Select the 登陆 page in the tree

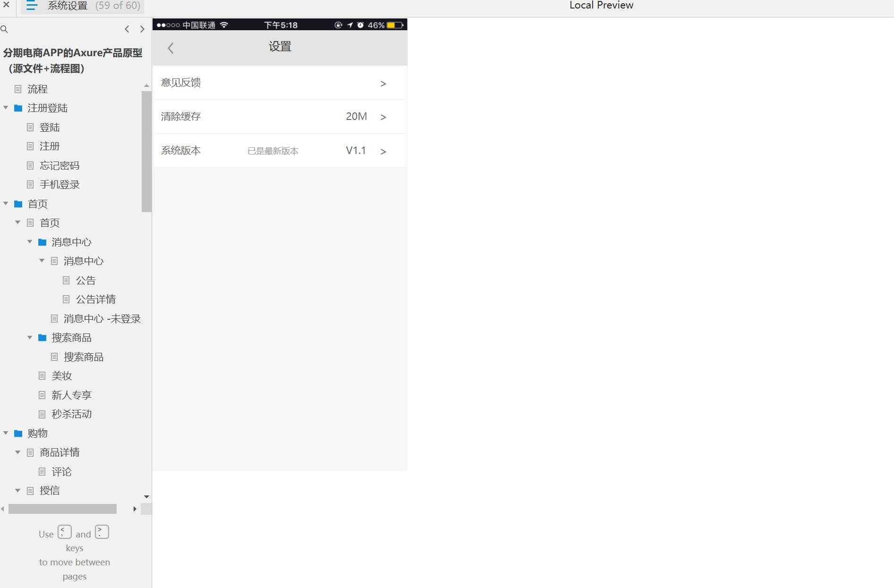click(51, 127)
